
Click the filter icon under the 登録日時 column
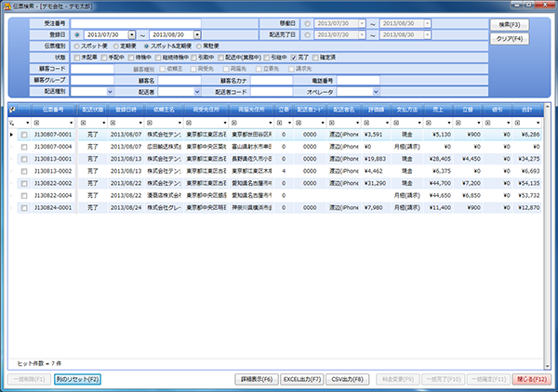pos(112,122)
